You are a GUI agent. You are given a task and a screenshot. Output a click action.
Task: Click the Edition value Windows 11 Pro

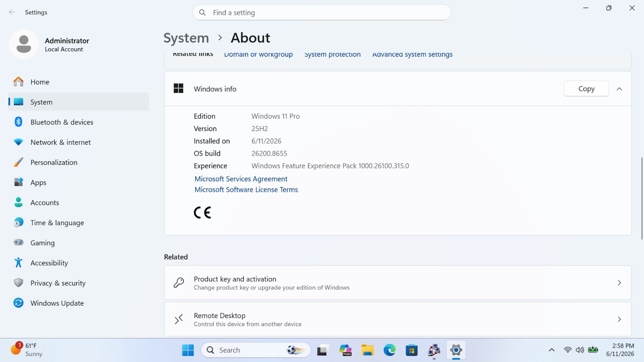coord(276,116)
